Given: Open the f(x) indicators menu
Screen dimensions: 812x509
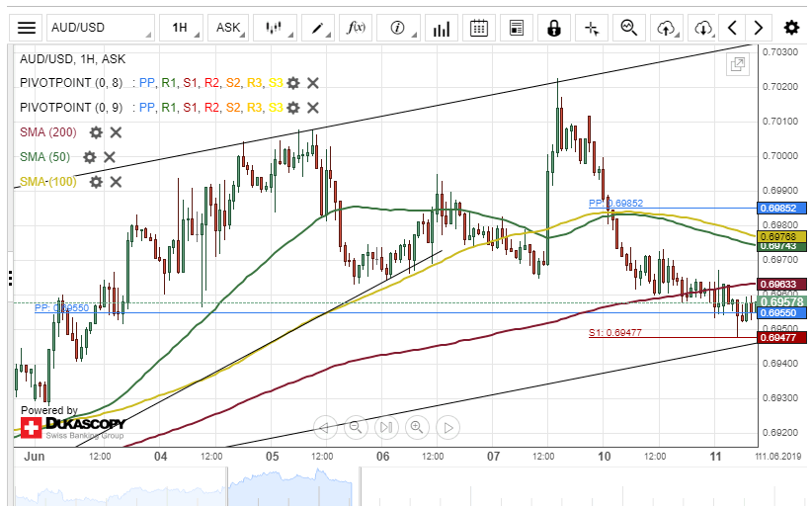Looking at the screenshot, I should [x=356, y=28].
